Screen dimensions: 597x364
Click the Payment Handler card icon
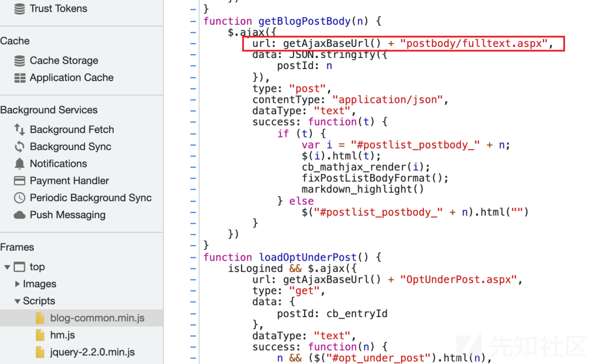(19, 181)
